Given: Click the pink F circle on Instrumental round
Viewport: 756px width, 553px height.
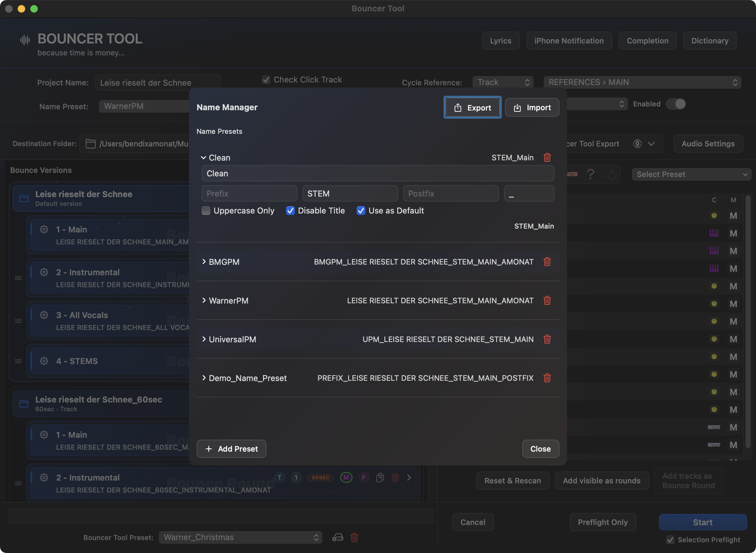Looking at the screenshot, I should pyautogui.click(x=364, y=477).
